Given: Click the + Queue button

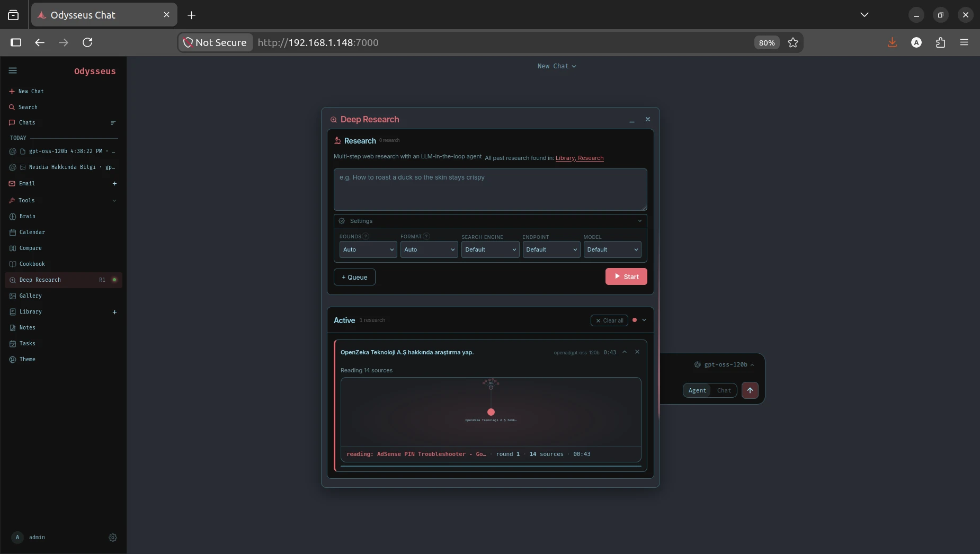Looking at the screenshot, I should coord(354,277).
